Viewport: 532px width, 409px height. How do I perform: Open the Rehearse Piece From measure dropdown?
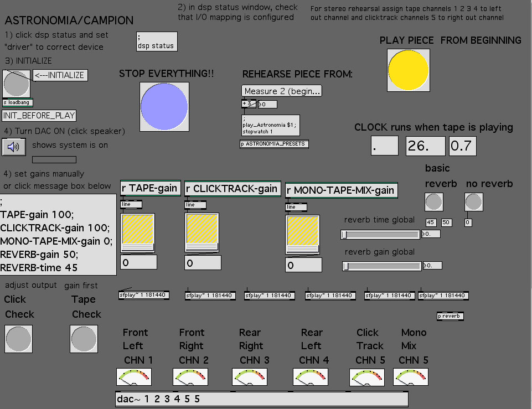tap(282, 91)
